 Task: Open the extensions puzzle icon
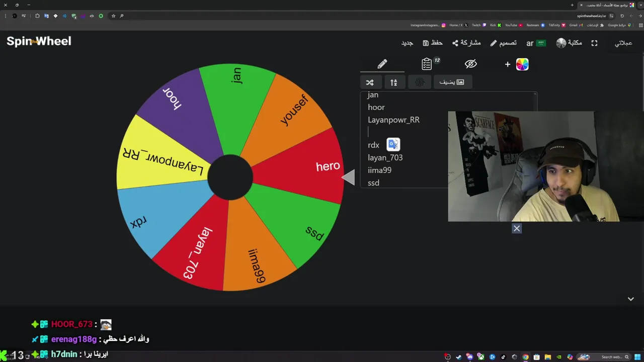click(37, 16)
